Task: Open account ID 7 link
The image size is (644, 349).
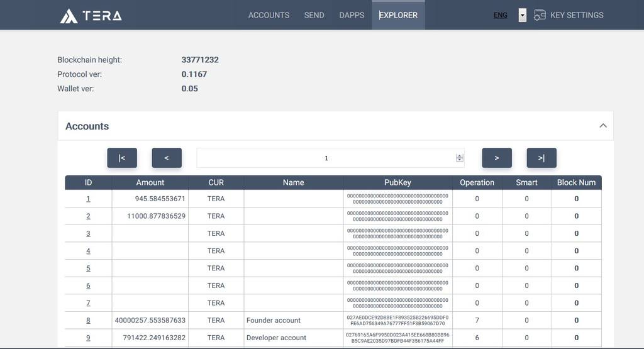Action: [x=88, y=303]
